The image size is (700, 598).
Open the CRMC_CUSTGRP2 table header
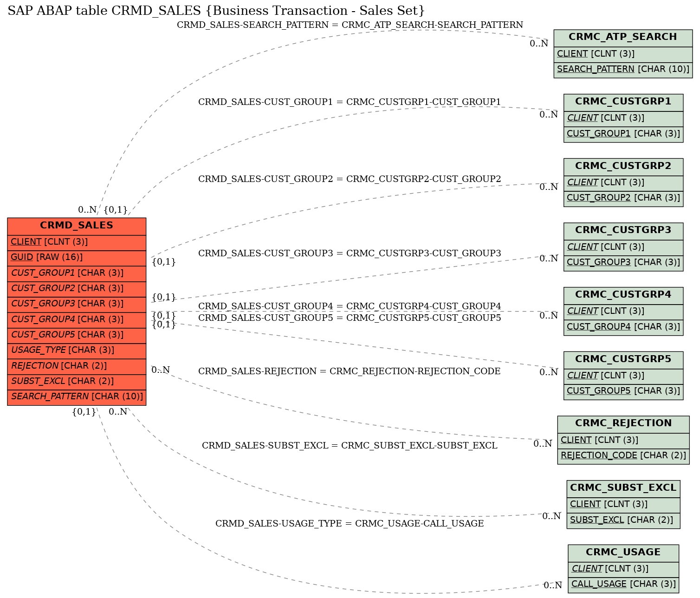pyautogui.click(x=623, y=167)
